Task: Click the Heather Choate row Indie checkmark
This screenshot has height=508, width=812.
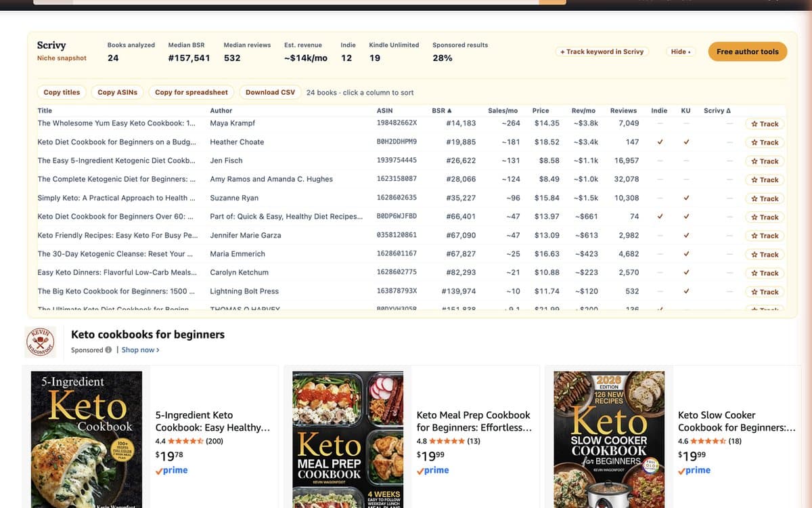Action: [659, 142]
